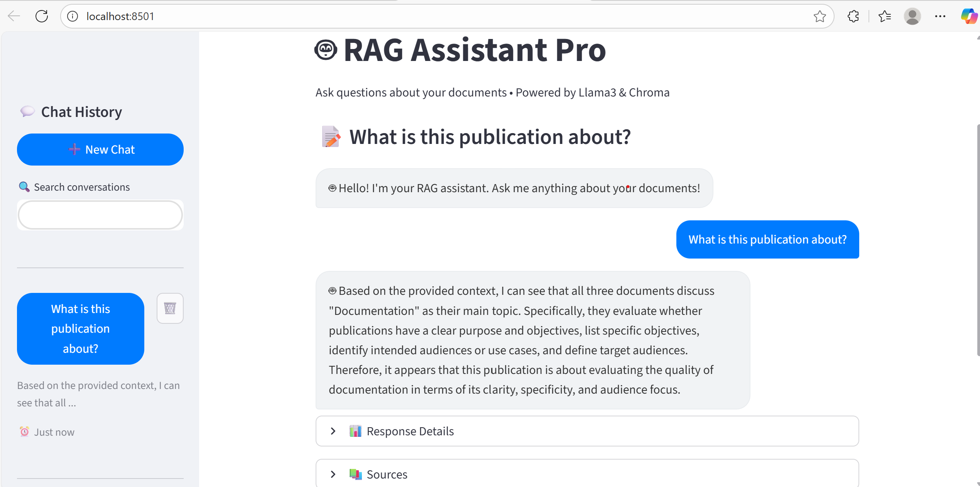The width and height of the screenshot is (980, 487).
Task: Start a New Chat
Action: tap(100, 149)
